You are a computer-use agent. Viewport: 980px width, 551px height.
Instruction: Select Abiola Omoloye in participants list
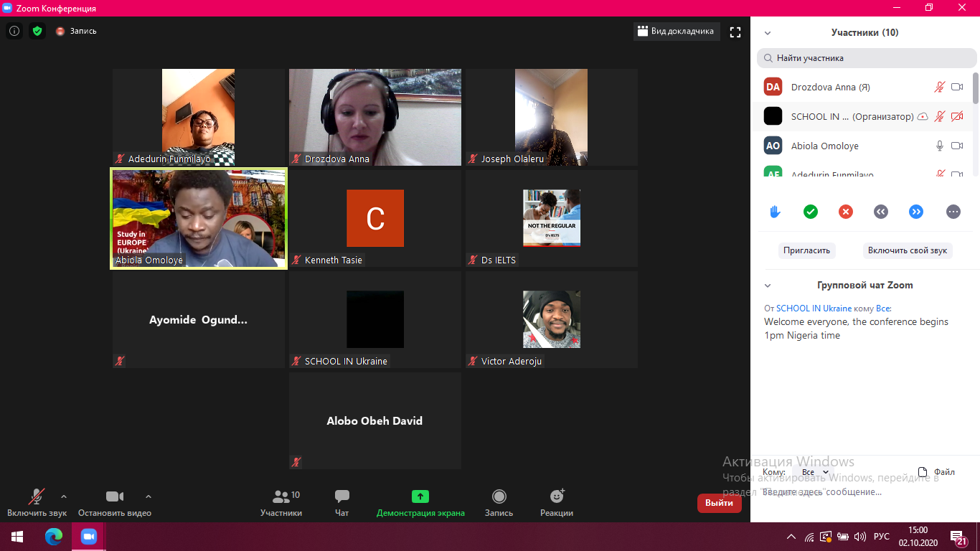point(864,146)
